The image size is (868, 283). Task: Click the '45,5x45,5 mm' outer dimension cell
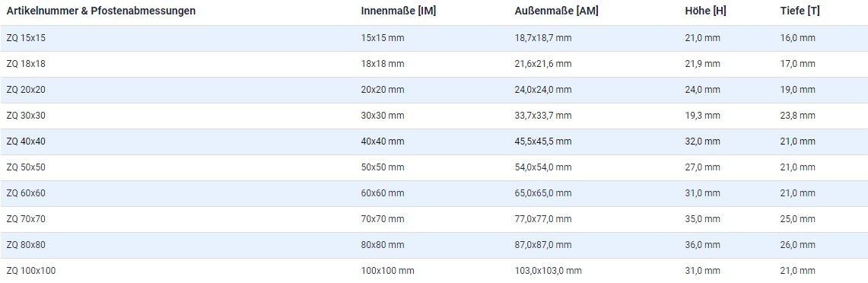tap(543, 141)
